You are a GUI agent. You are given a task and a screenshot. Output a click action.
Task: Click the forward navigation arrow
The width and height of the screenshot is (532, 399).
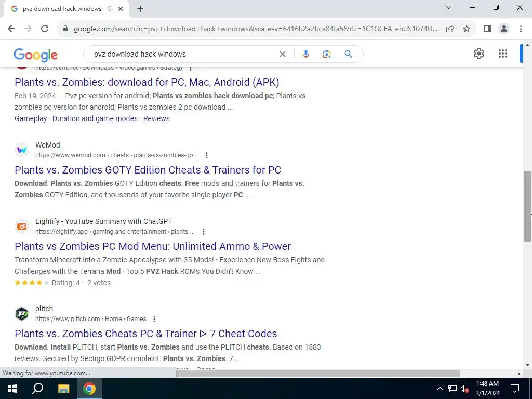(x=28, y=29)
